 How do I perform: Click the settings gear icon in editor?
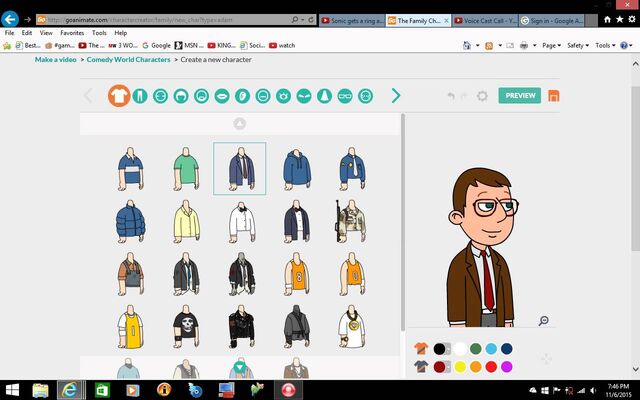482,96
